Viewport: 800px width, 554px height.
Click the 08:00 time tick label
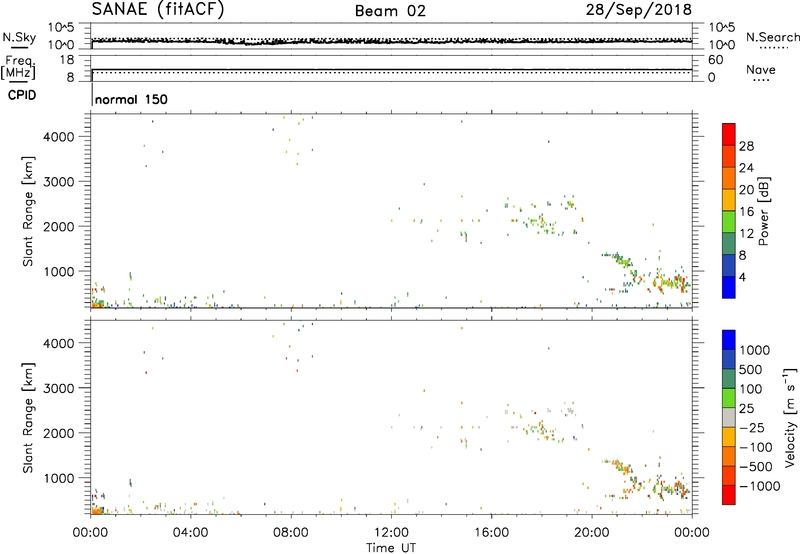tap(291, 533)
